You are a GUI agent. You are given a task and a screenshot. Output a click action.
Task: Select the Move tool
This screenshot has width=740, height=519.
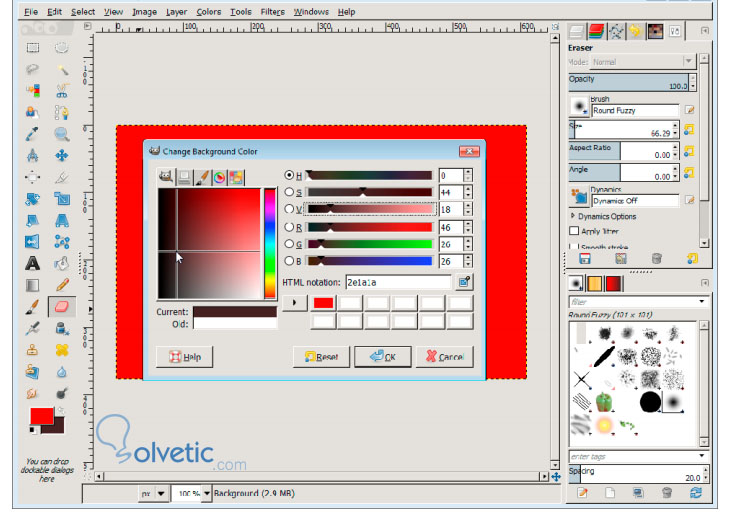pos(61,156)
